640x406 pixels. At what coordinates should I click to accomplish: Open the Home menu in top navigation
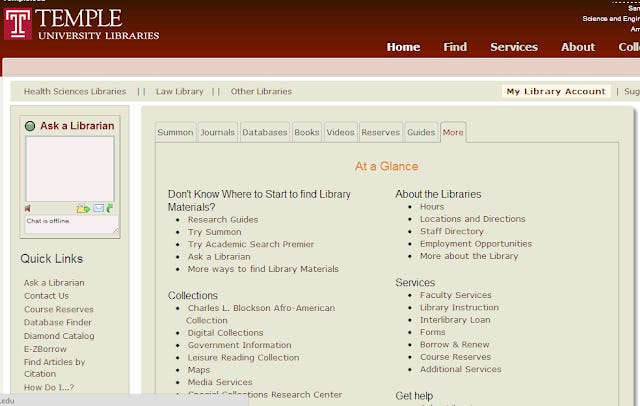(403, 47)
